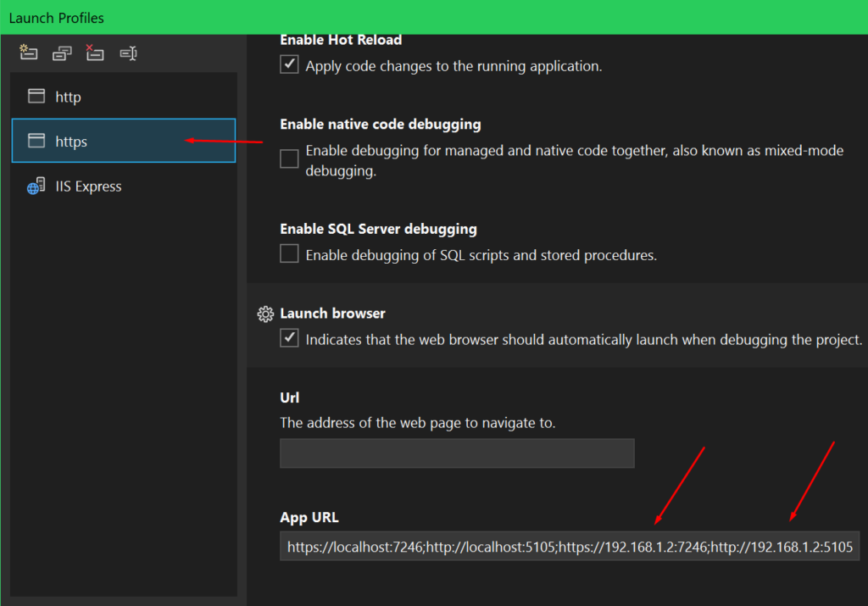
Task: Click the 'Enable SQL Server debugging' heading
Action: 378,229
